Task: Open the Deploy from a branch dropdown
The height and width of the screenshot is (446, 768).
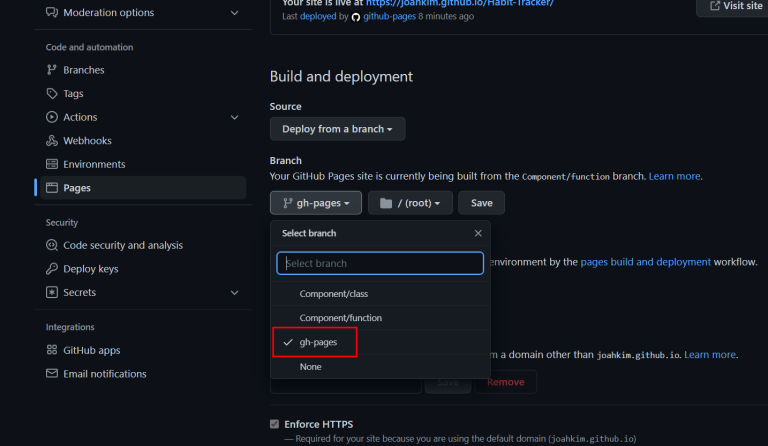Action: [x=337, y=129]
